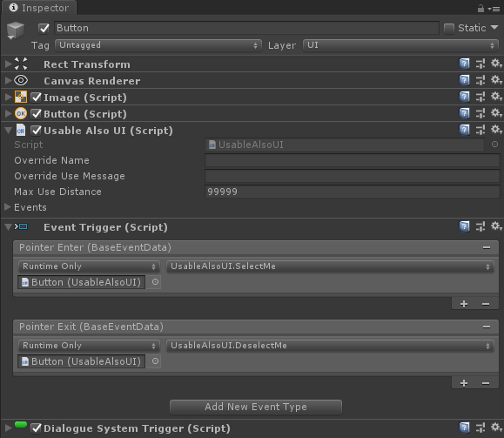Open object picker for UsableAlsoUI script field
The image size is (504, 438).
494,145
